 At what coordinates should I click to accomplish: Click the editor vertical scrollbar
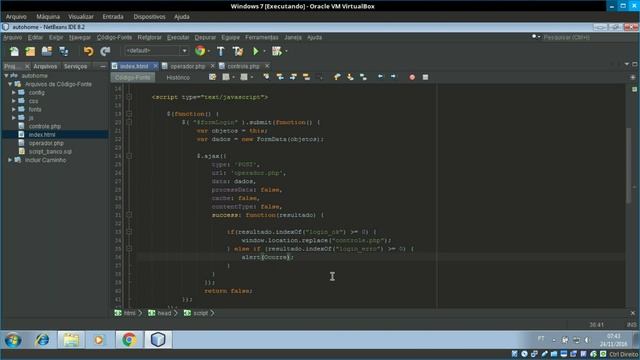(629, 165)
